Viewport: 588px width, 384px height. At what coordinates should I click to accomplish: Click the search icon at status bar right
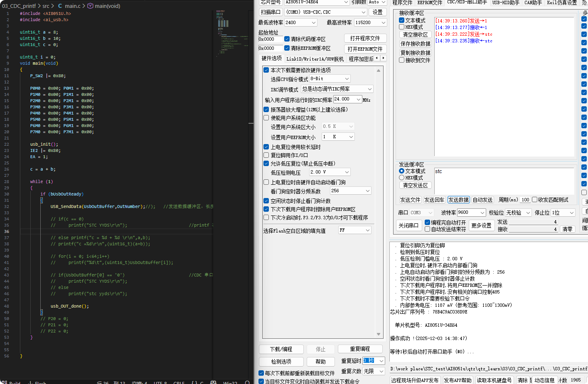[x=248, y=382]
